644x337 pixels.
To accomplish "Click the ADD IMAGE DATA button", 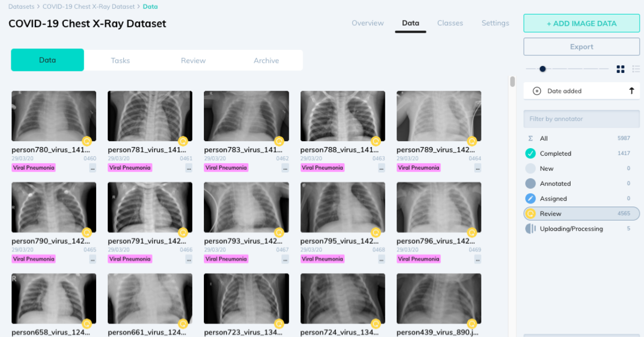I will point(581,23).
